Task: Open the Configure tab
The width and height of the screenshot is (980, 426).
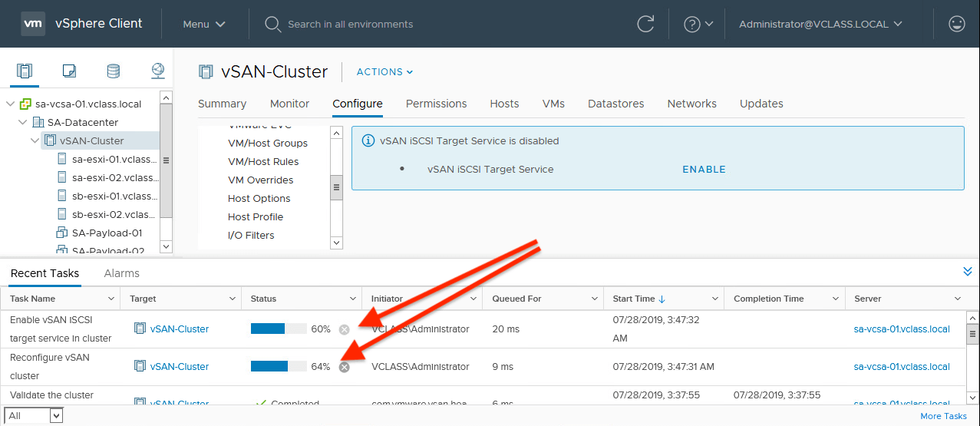Action: [x=358, y=104]
